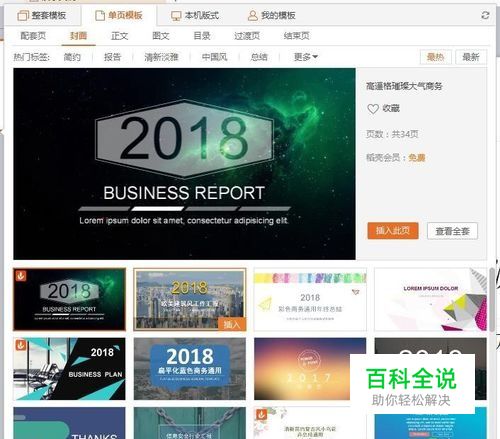Filter by the 总结 tag
Image resolution: width=500 pixels, height=439 pixels.
pos(259,57)
